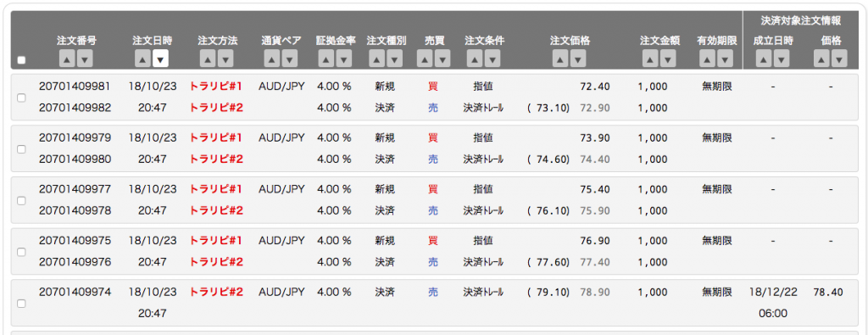
Task: Check the order 20701409977 row checkbox
Action: (x=21, y=200)
